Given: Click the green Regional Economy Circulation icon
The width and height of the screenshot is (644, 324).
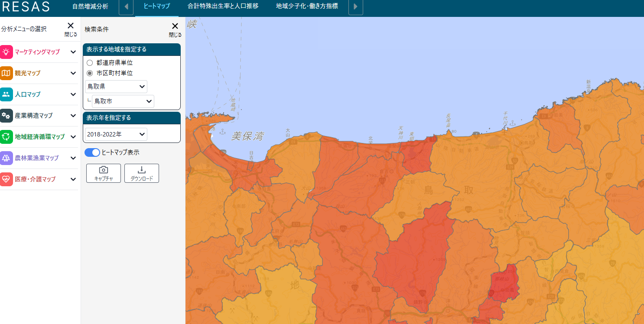Looking at the screenshot, I should (6, 137).
